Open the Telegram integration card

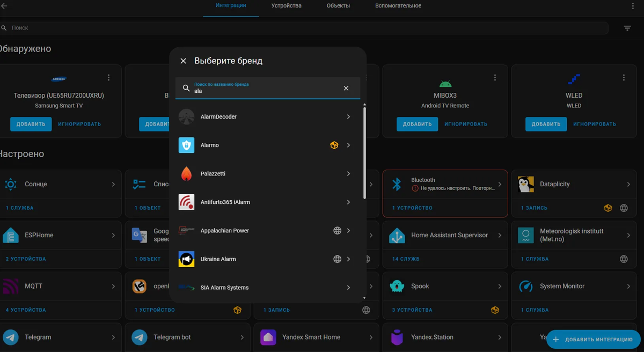pos(61,337)
